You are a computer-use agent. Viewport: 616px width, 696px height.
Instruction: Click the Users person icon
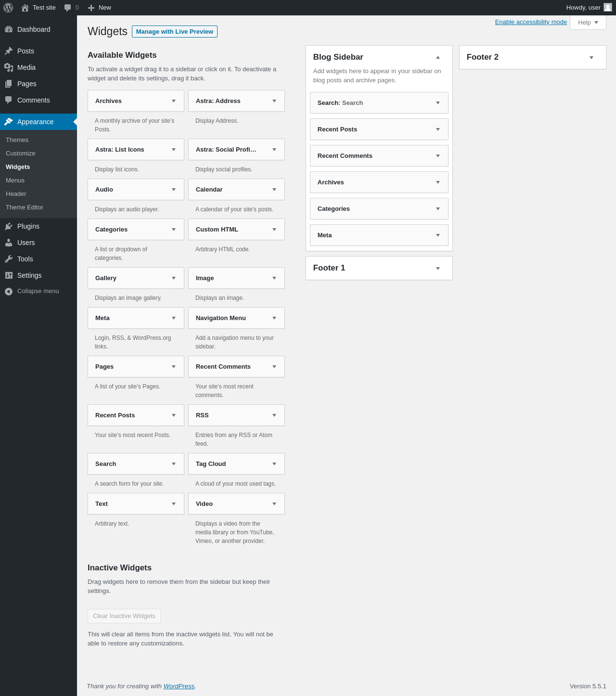pos(9,243)
